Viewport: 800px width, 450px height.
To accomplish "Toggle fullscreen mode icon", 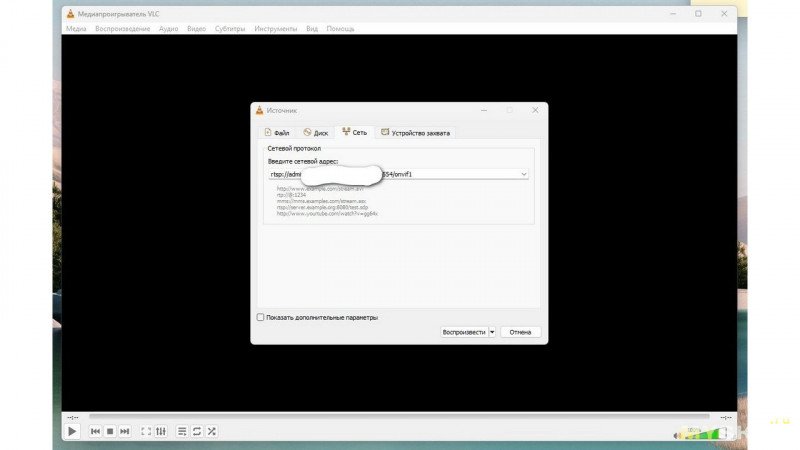I will pos(146,431).
